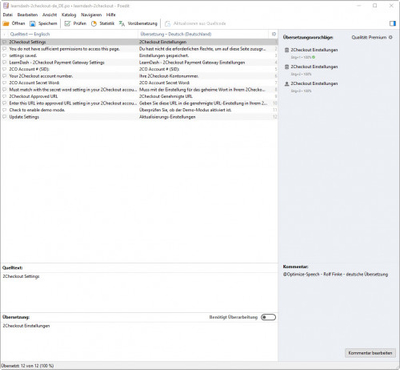This screenshot has width=400, height=370.
Task: Click the Quelltext source text box
Action: 139,292
